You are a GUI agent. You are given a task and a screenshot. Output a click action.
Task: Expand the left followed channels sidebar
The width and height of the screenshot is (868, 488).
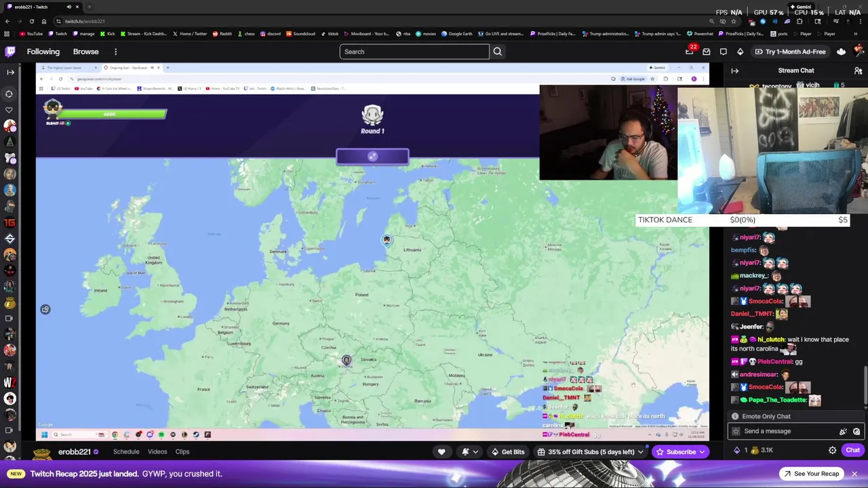coord(10,72)
